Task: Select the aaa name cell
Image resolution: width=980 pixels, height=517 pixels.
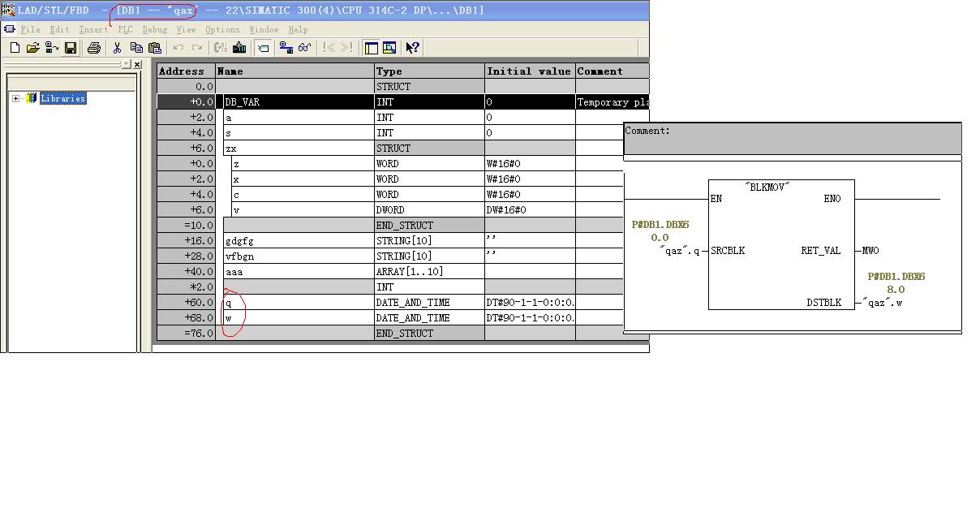Action: coord(299,272)
